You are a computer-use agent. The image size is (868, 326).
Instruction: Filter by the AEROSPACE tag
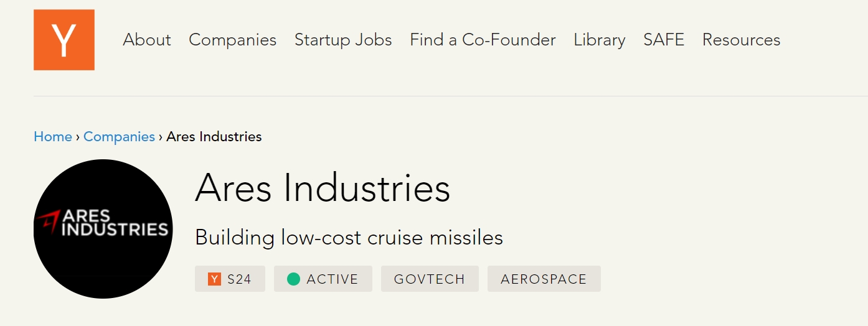544,279
